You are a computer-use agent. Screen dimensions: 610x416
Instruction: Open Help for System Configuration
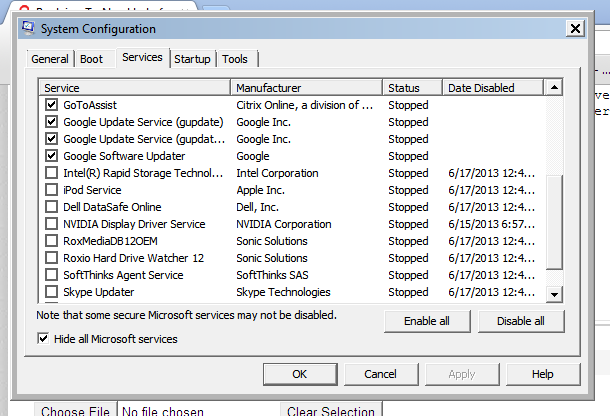coord(543,374)
